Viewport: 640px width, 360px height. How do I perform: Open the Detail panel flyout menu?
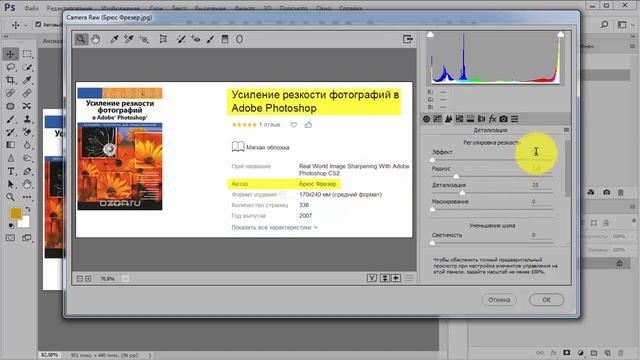click(566, 130)
